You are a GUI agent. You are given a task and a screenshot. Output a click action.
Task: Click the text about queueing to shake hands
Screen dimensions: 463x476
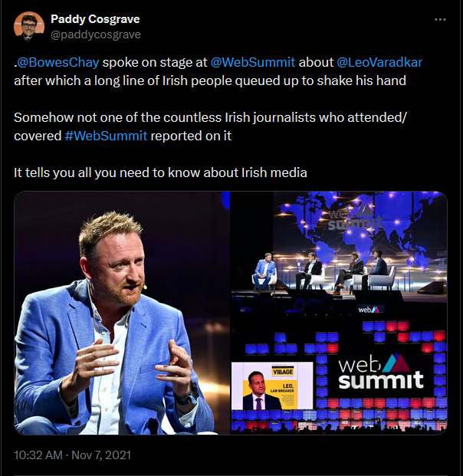[x=210, y=80]
